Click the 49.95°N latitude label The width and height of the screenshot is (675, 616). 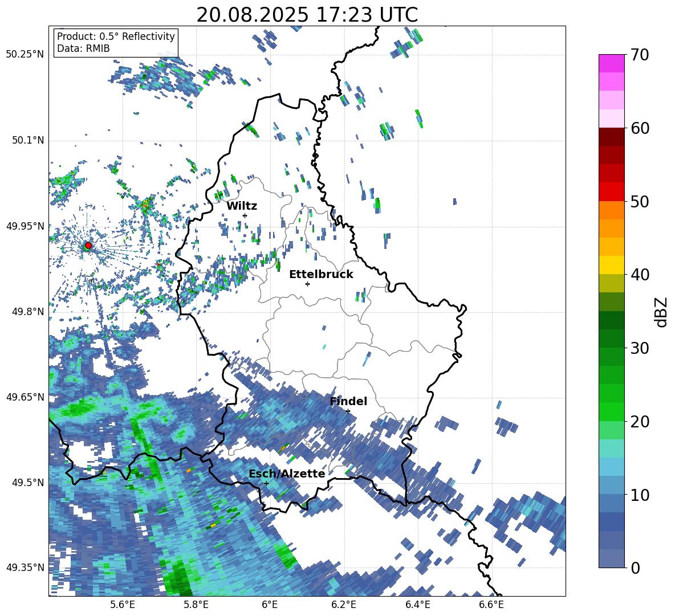25,226
